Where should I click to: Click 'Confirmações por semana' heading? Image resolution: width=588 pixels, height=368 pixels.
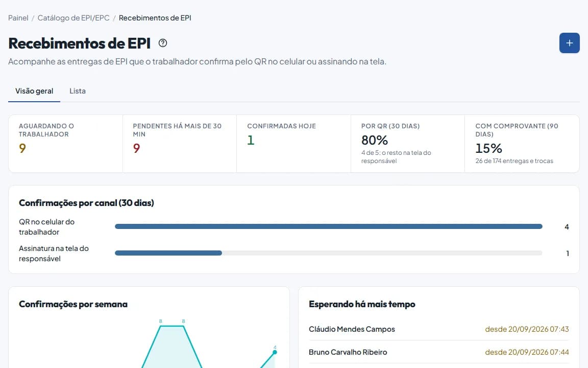(73, 304)
